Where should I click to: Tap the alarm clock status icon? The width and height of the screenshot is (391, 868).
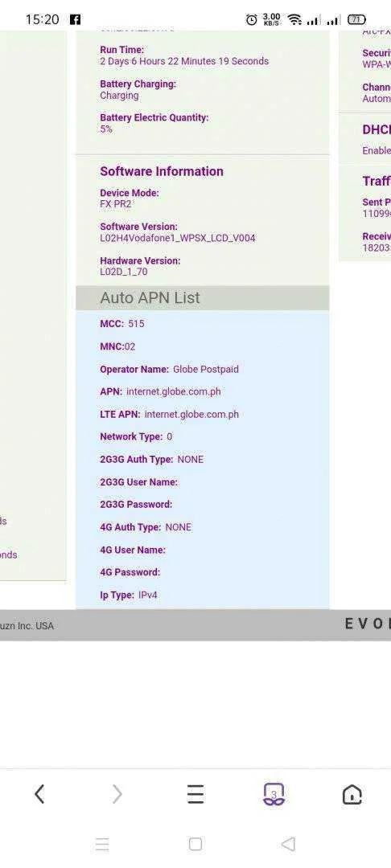click(252, 20)
